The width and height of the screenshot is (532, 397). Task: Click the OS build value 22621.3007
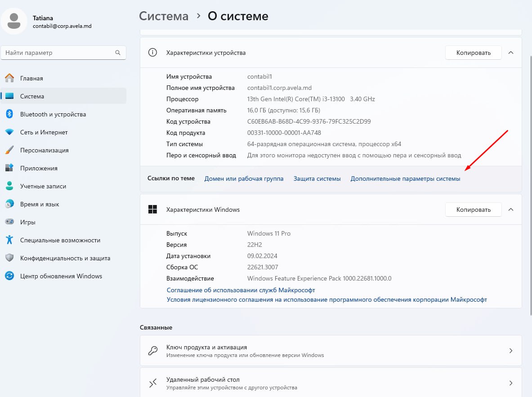[263, 267]
